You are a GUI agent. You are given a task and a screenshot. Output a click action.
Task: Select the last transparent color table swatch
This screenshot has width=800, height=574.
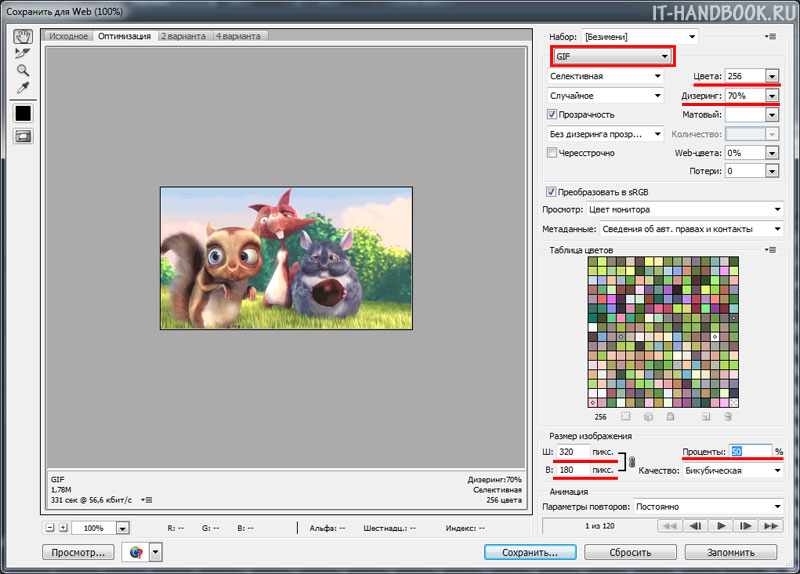pos(734,403)
